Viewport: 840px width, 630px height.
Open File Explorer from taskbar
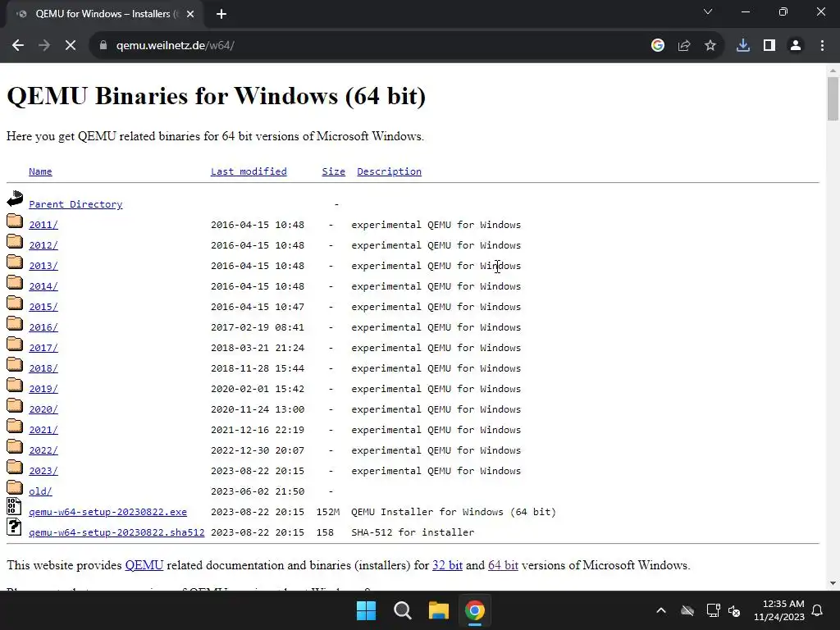point(439,610)
